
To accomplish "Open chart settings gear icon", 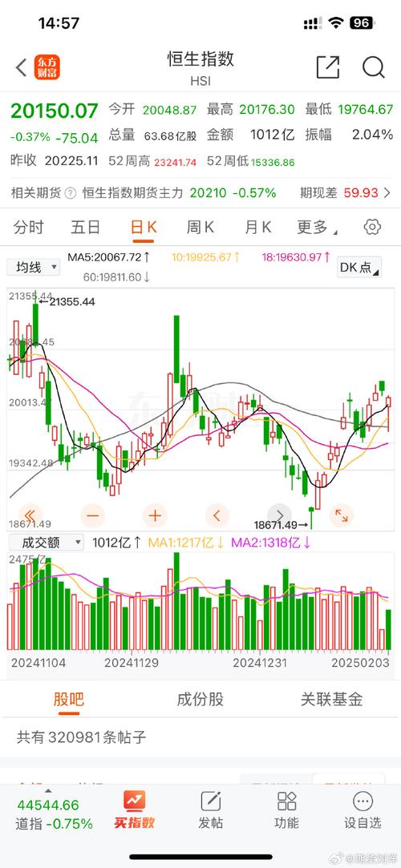I will (x=372, y=227).
